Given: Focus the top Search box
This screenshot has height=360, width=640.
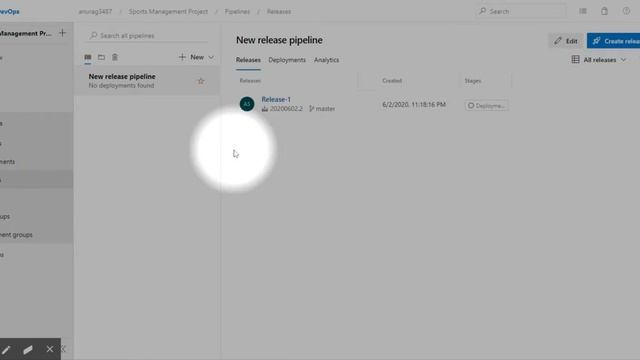Looking at the screenshot, I should 521,11.
